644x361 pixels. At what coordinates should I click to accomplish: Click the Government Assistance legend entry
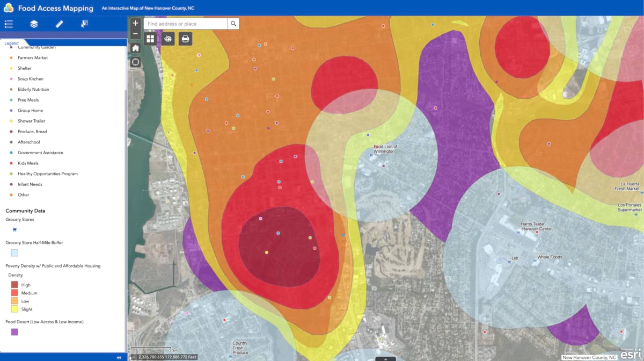pos(40,153)
